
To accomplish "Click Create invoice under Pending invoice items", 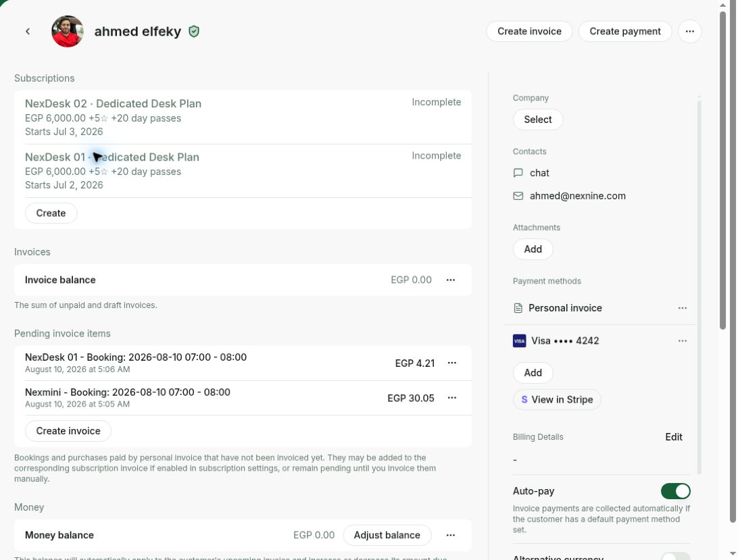I will 68,431.
